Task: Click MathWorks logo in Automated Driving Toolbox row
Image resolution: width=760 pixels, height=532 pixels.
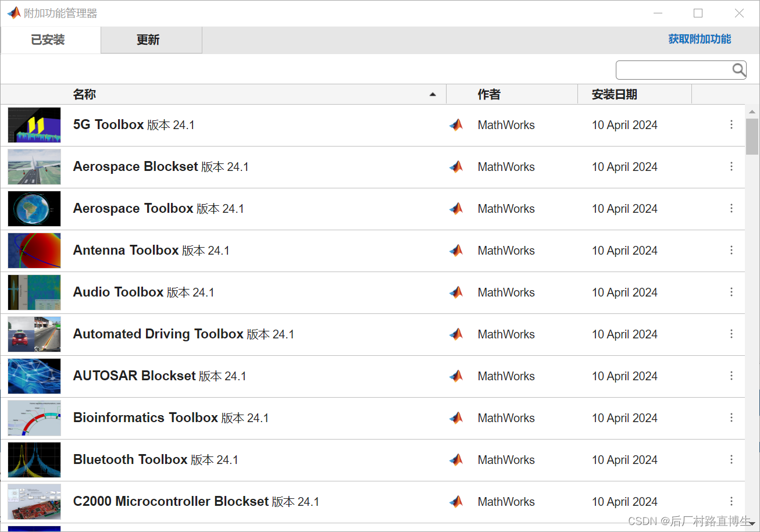Action: [x=456, y=334]
